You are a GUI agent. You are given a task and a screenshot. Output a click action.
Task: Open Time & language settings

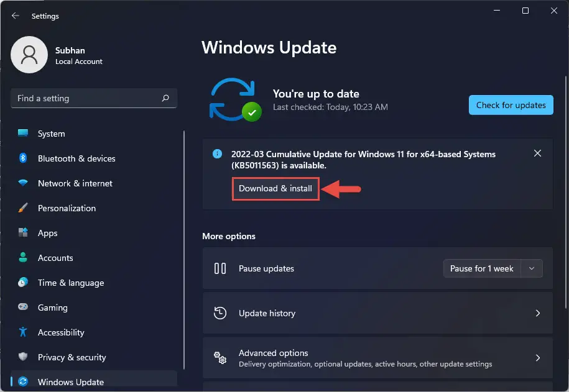[71, 283]
